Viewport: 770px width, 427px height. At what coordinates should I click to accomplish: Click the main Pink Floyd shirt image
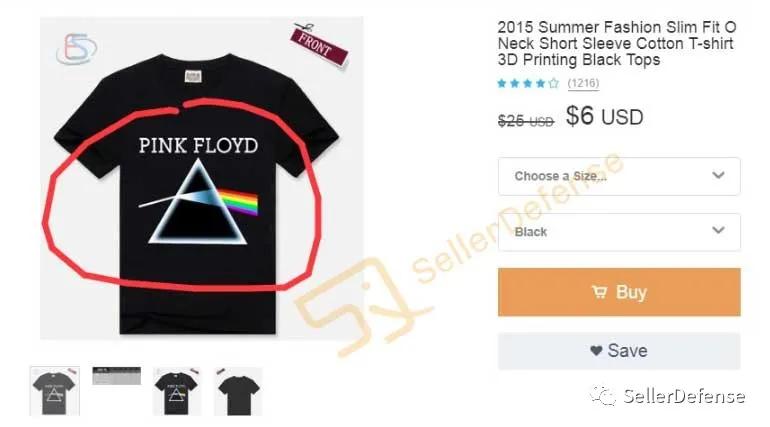tap(201, 178)
